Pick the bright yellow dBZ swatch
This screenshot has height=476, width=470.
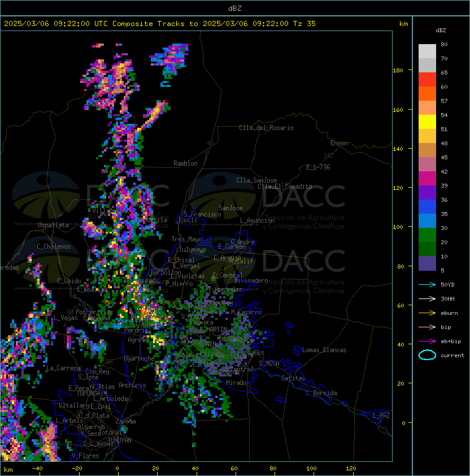tap(427, 122)
